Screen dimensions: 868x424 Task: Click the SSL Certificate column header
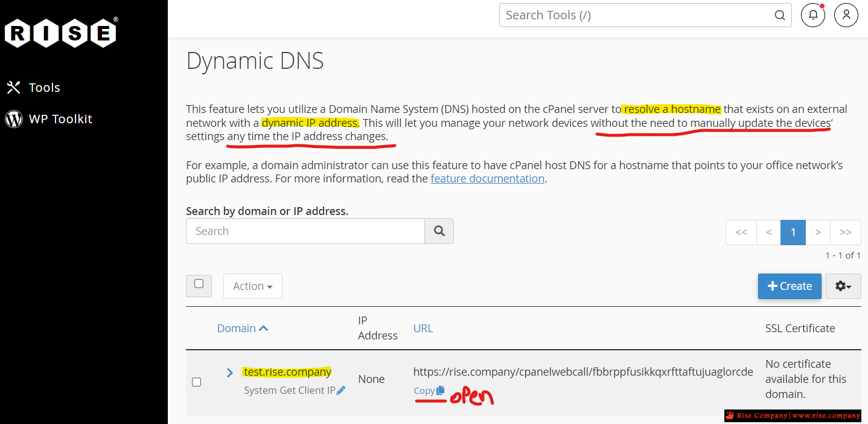(800, 329)
